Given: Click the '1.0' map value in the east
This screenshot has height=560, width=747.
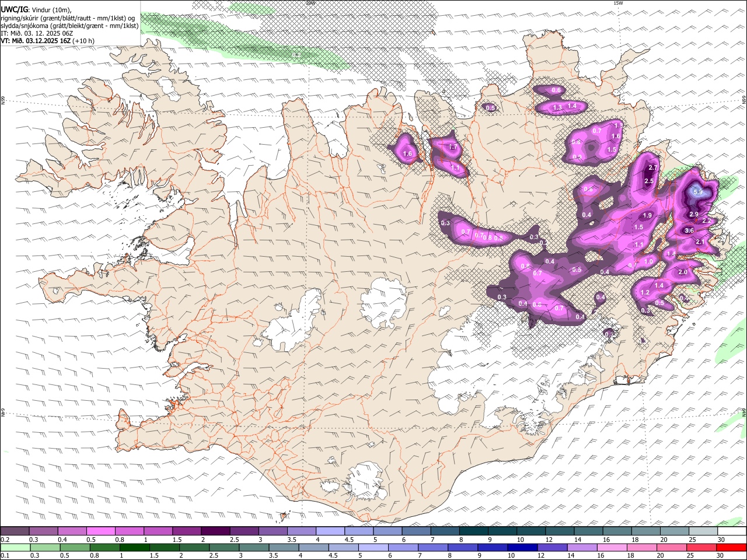Looking at the screenshot, I should (x=648, y=262).
